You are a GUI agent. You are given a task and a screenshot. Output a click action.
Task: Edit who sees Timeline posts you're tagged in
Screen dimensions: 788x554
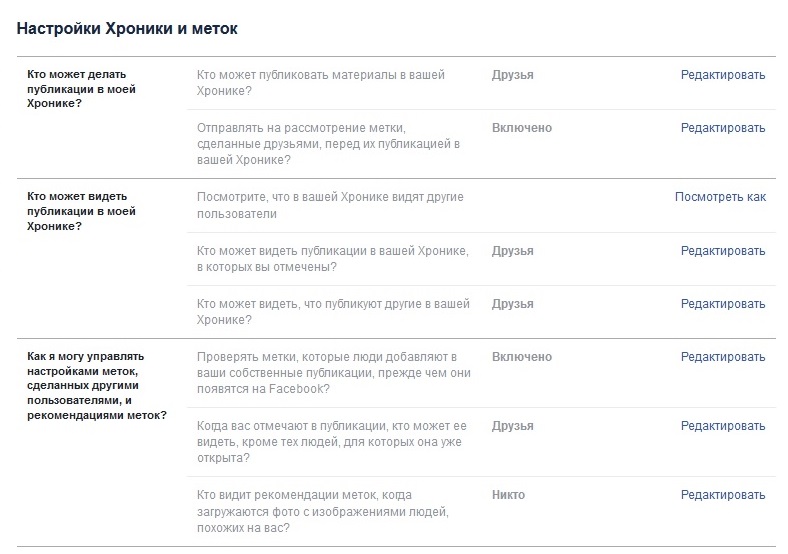[x=723, y=251]
